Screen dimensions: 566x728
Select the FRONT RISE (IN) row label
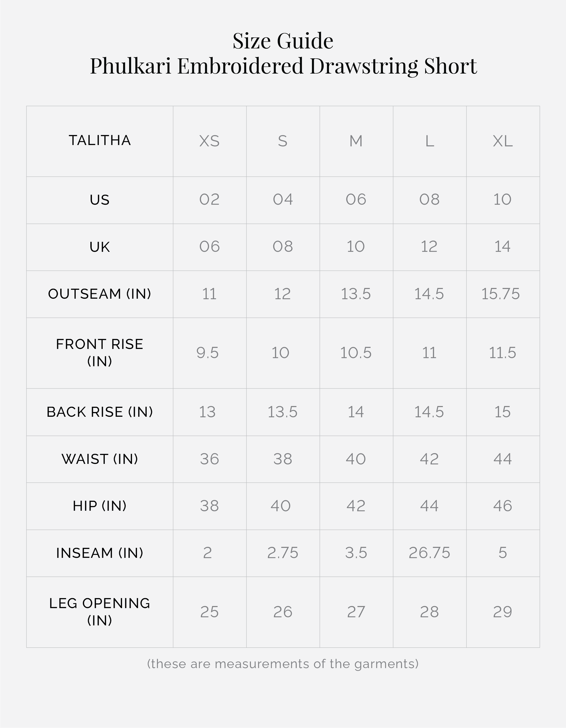tap(100, 353)
